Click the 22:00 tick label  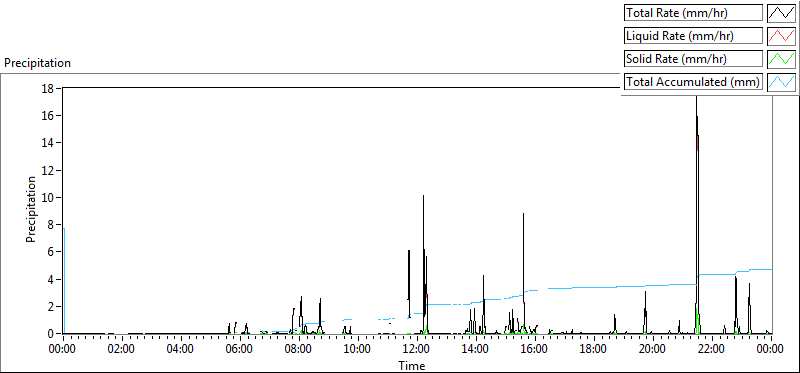712,350
